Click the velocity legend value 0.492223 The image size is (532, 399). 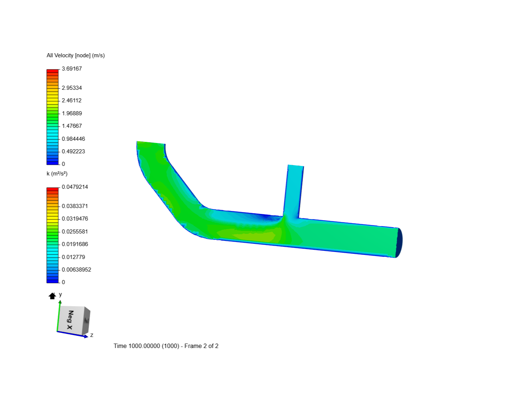[x=73, y=151]
